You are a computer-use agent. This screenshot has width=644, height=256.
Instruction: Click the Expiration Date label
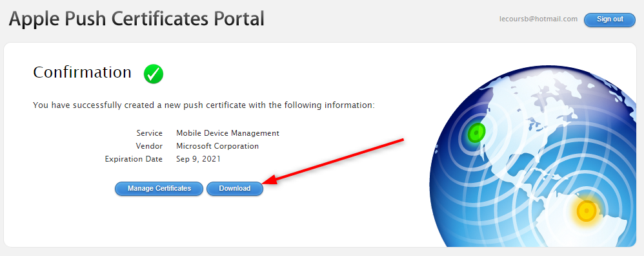tap(134, 159)
